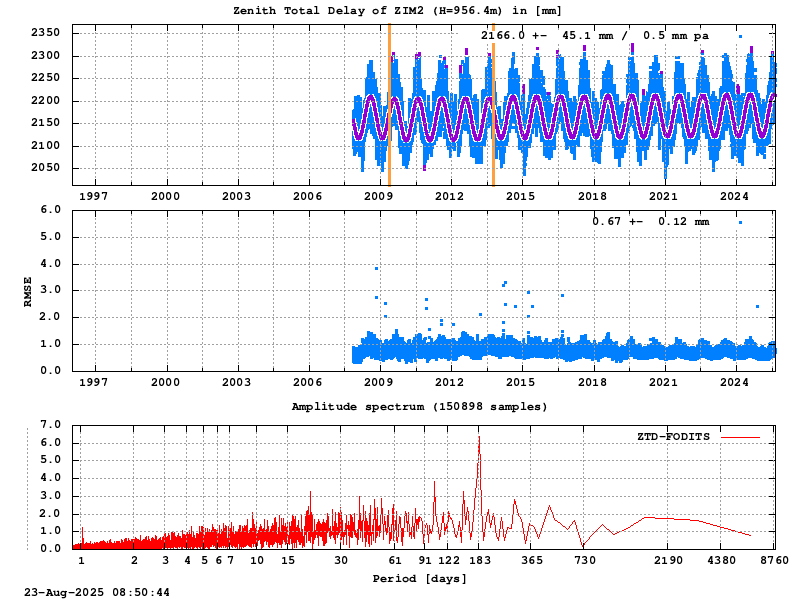The width and height of the screenshot is (800, 600).
Task: Click the ZTD-FODITS legend label
Action: pos(673,437)
